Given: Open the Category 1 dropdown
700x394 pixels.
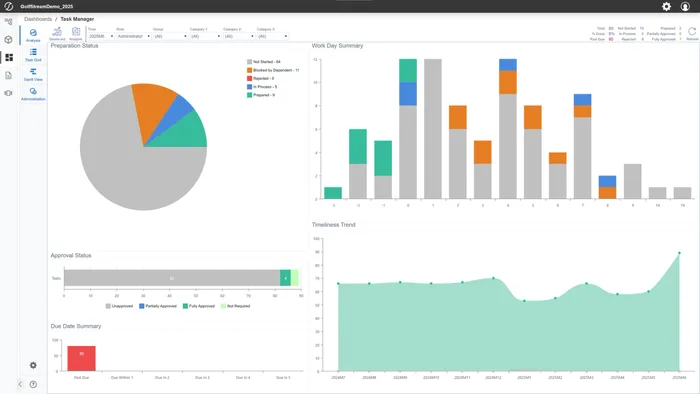Looking at the screenshot, I should pos(205,36).
